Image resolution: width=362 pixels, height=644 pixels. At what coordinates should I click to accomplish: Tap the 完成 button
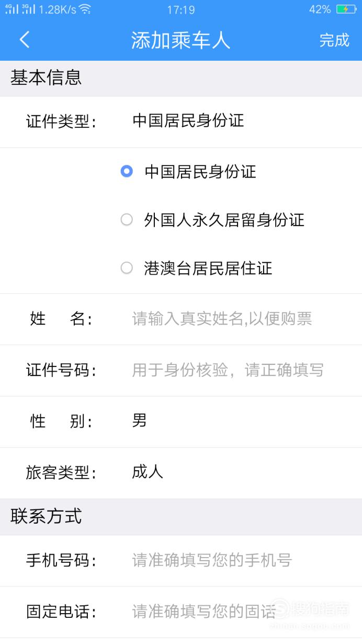point(334,40)
